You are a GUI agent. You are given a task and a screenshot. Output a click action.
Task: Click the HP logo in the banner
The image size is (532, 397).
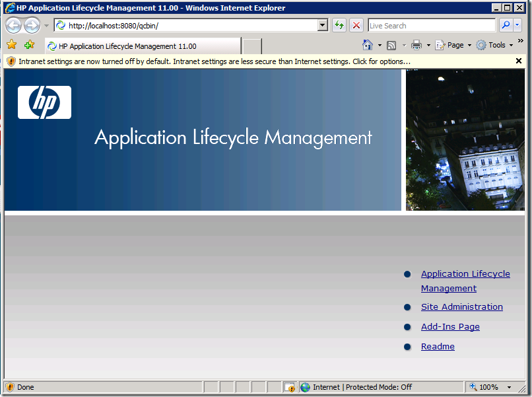(x=44, y=102)
